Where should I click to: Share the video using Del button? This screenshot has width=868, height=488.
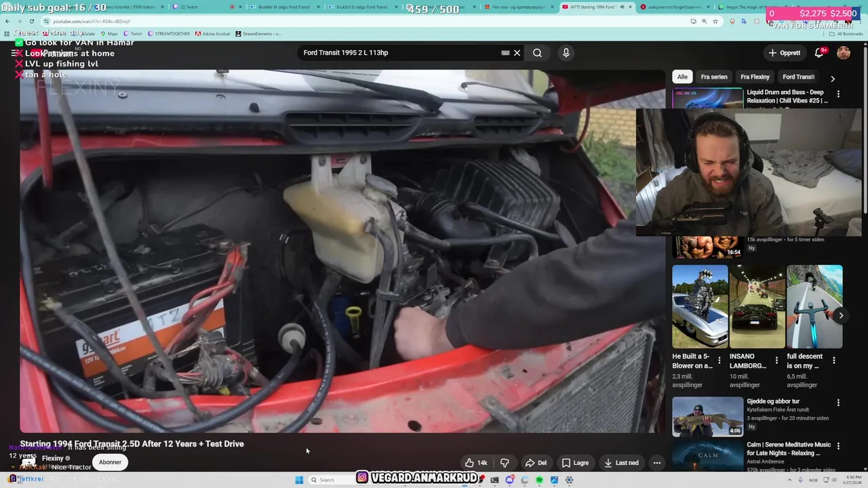[536, 463]
